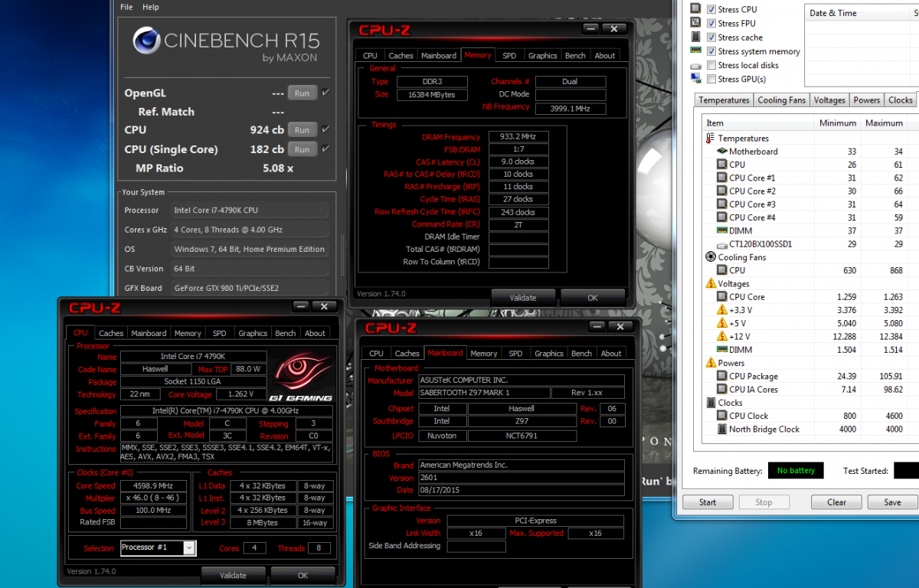Open the File menu in Cinebench

(126, 7)
